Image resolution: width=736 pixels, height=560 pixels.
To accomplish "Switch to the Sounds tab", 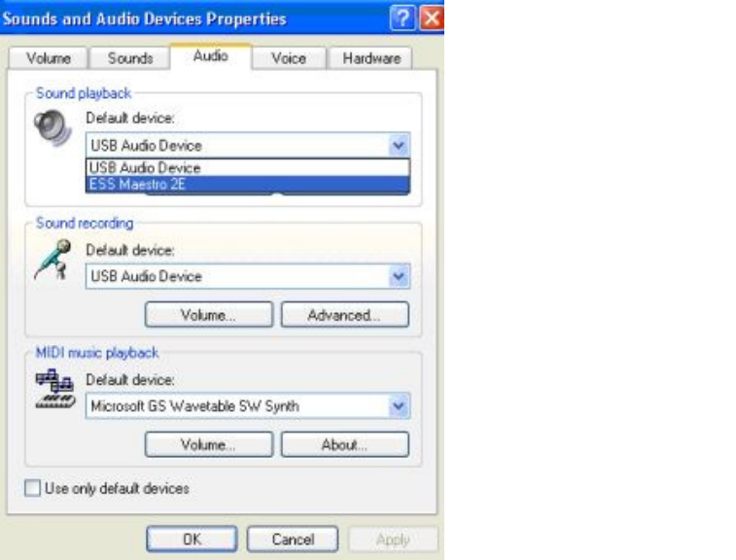I will pyautogui.click(x=130, y=58).
